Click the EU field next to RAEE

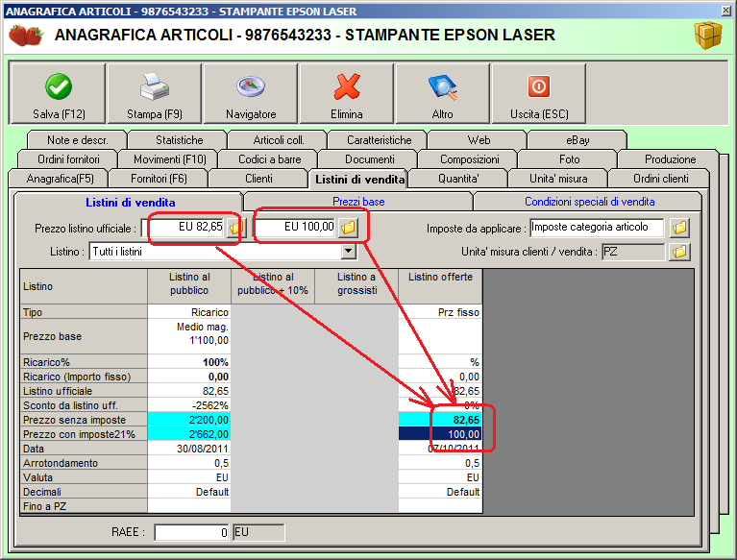tap(258, 533)
